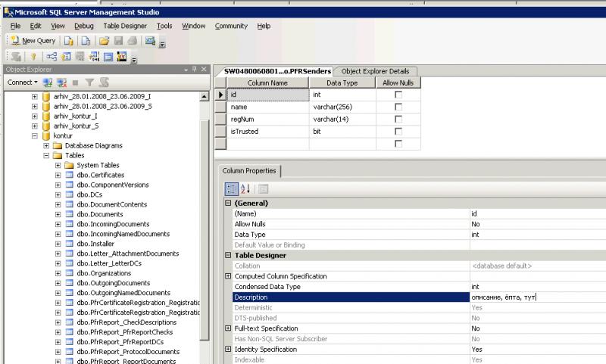Toggle Allow Nulls for name column
Viewport: 606px width, 364px height.
pyautogui.click(x=398, y=107)
